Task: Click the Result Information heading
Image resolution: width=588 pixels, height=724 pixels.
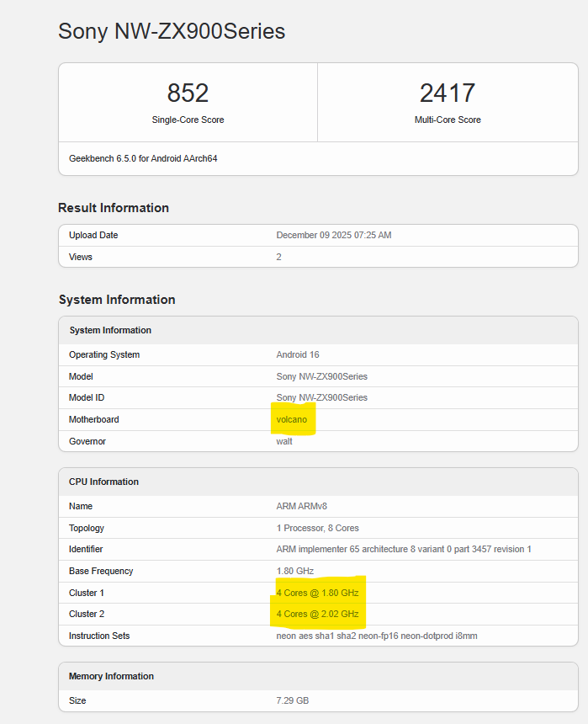Action: coord(114,208)
